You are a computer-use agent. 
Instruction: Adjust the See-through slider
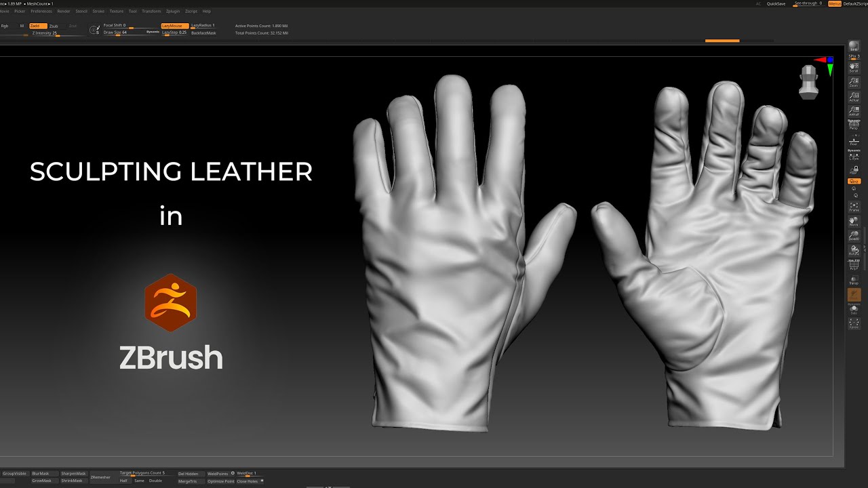[x=808, y=3]
